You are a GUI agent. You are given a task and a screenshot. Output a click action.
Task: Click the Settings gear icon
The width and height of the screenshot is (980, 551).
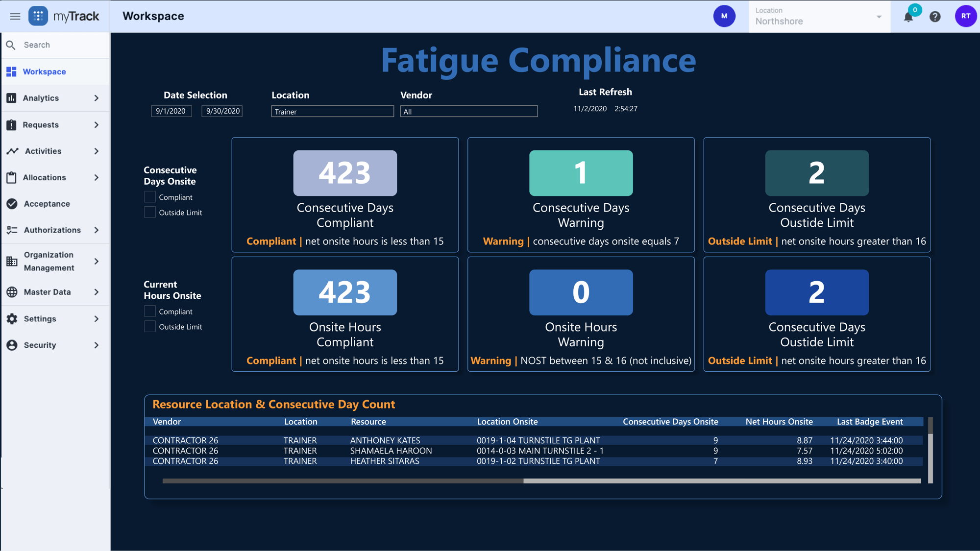pos(12,319)
